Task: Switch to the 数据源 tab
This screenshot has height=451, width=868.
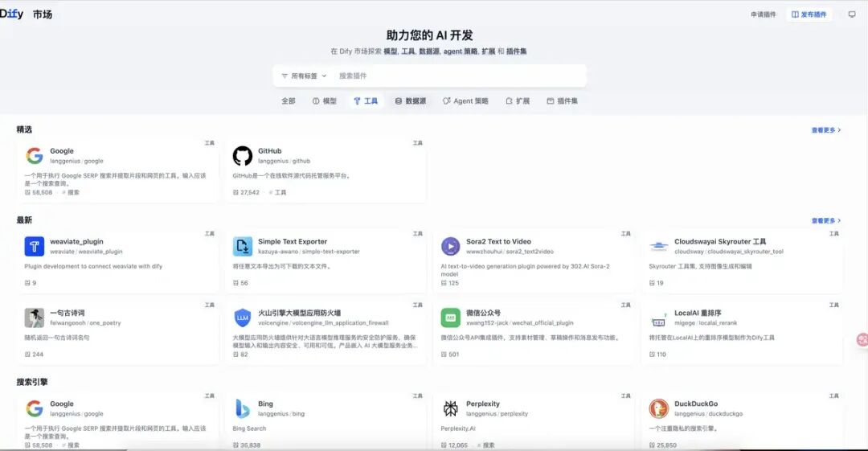Action: point(410,100)
